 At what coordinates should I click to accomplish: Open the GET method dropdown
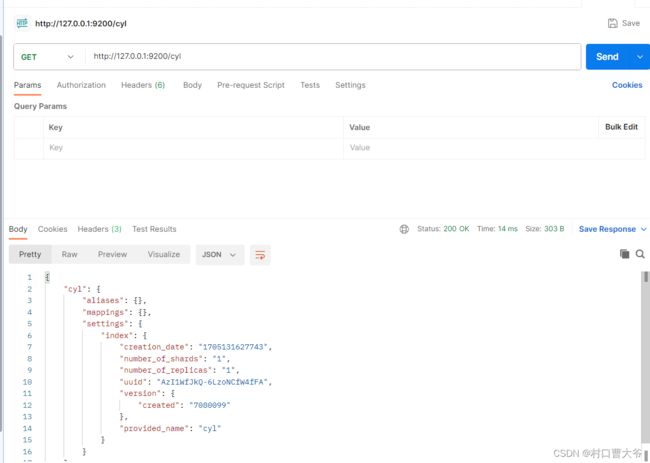[x=47, y=57]
